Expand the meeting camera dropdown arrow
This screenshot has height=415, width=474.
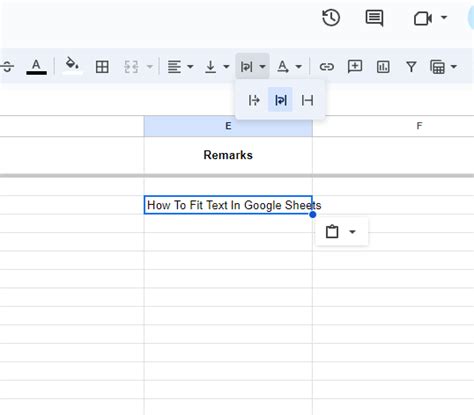click(444, 17)
